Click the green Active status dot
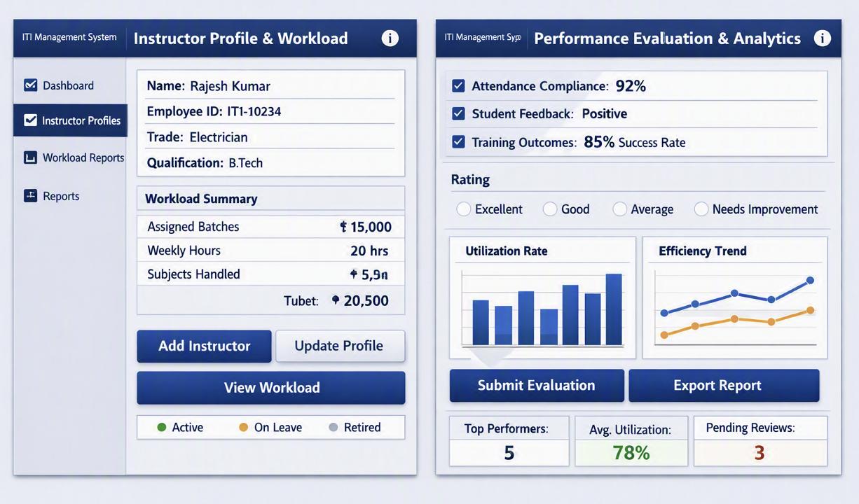The width and height of the screenshot is (859, 504). (162, 428)
